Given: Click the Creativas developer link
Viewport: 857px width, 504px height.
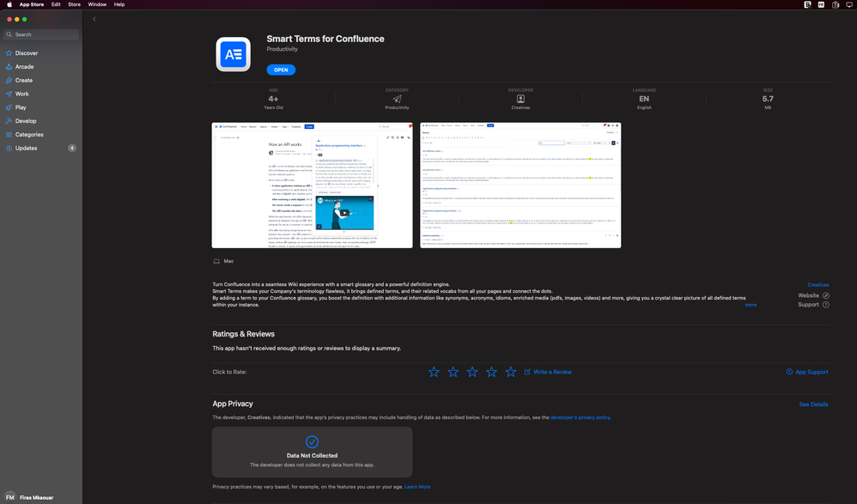Looking at the screenshot, I should coord(818,285).
